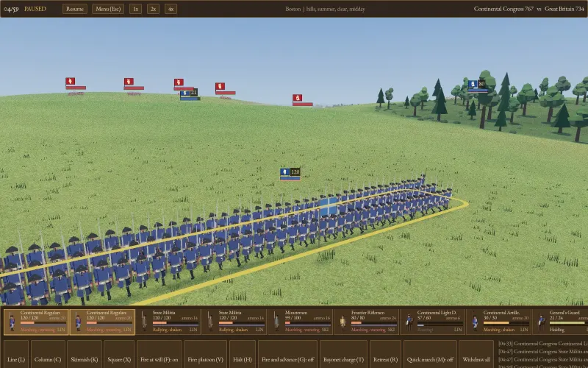Click the Frontier Riflemen orange strength bar
588x368 pixels.
pyautogui.click(x=356, y=322)
